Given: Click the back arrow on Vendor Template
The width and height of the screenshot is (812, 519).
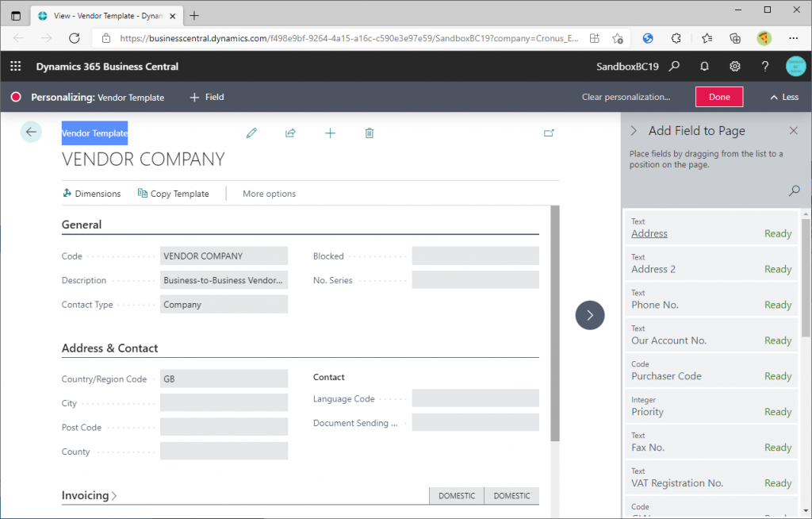Looking at the screenshot, I should 31,132.
